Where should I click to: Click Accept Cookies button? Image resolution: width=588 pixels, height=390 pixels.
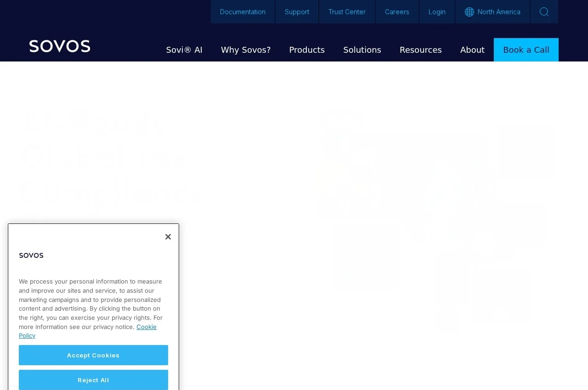(93, 355)
